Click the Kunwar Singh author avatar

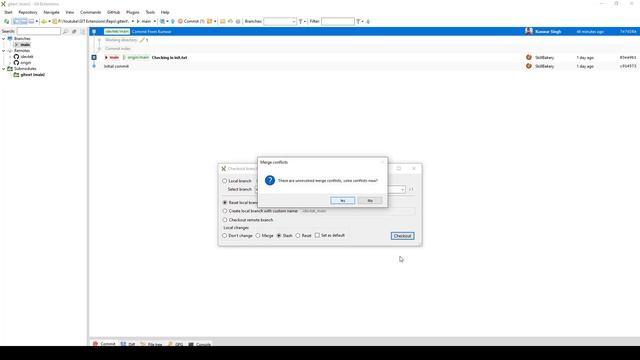pos(529,31)
